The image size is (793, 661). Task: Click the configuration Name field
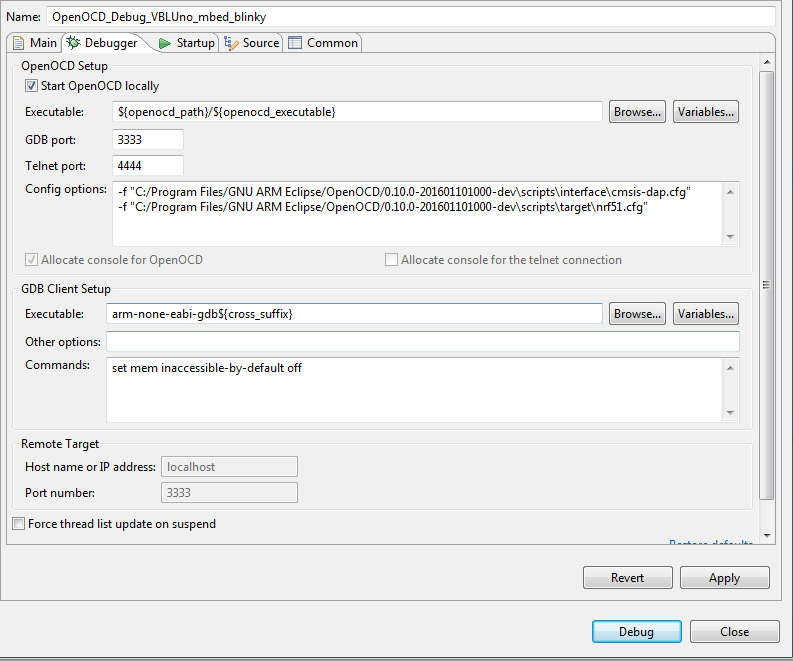click(411, 17)
